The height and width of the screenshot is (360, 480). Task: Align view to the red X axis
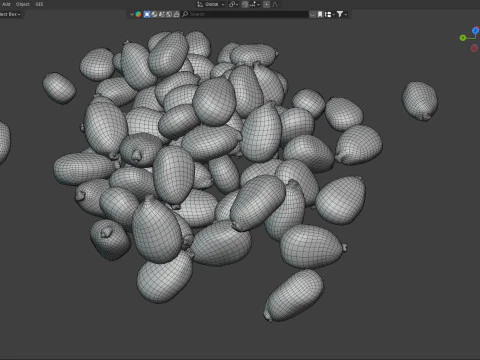pos(474,48)
